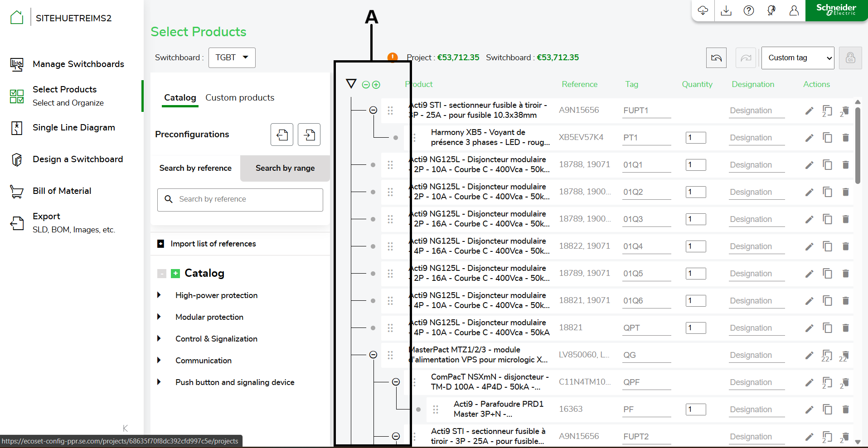Screen dimensions: 868x448
Task: Open the Custom tag dropdown
Action: pos(798,58)
